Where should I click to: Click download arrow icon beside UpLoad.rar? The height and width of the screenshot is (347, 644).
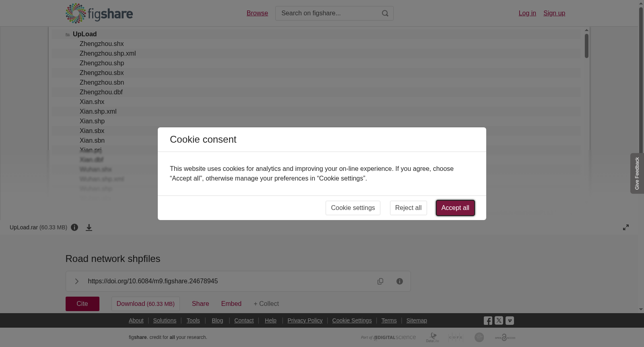click(x=89, y=228)
